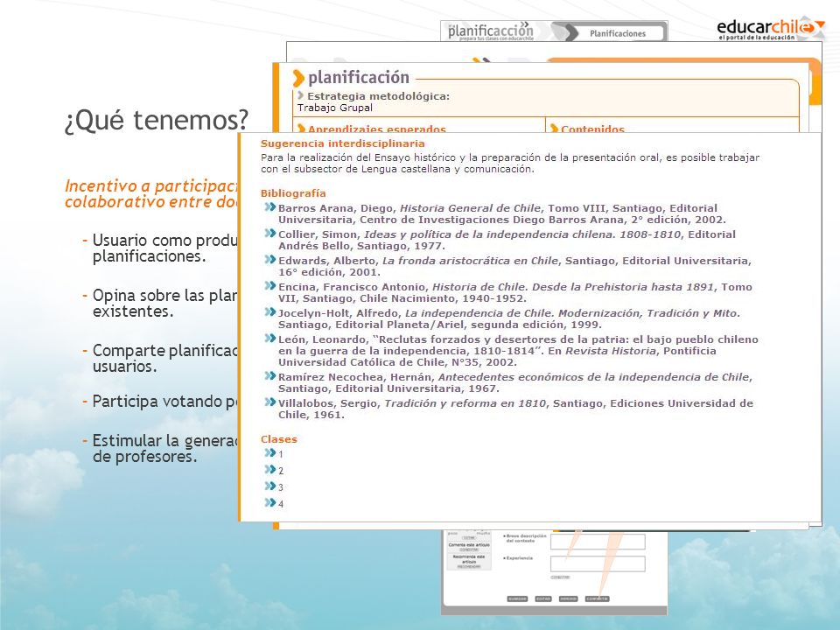This screenshot has height=630, width=840.
Task: Click the chevron bullet for Collier, Simon entry
Action: pos(270,234)
